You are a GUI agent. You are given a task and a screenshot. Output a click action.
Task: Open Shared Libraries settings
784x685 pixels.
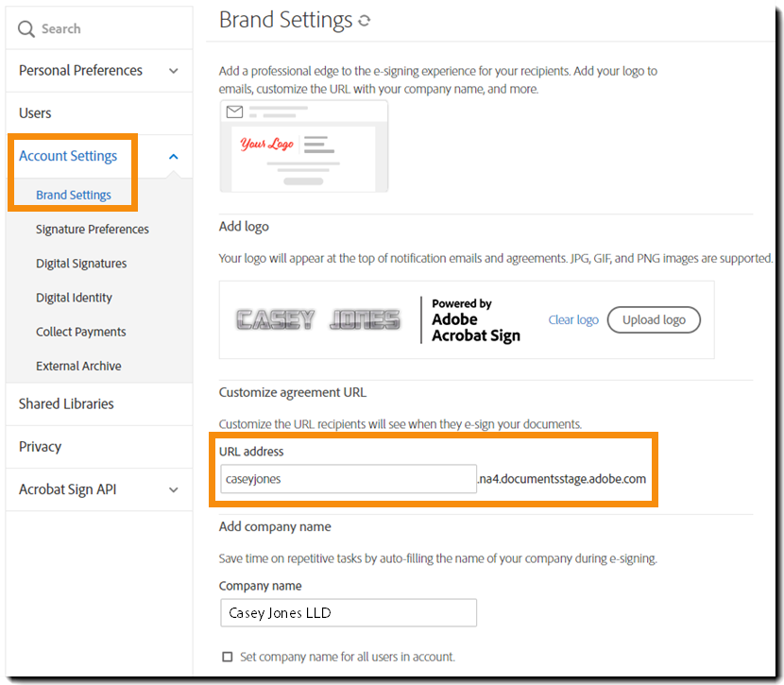click(x=65, y=403)
